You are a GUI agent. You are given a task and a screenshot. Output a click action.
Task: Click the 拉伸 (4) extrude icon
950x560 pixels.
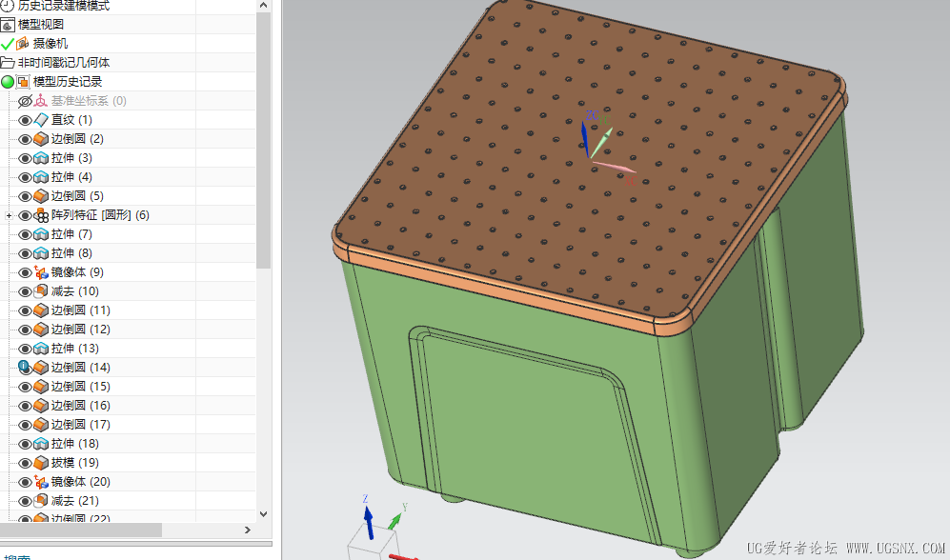click(41, 177)
